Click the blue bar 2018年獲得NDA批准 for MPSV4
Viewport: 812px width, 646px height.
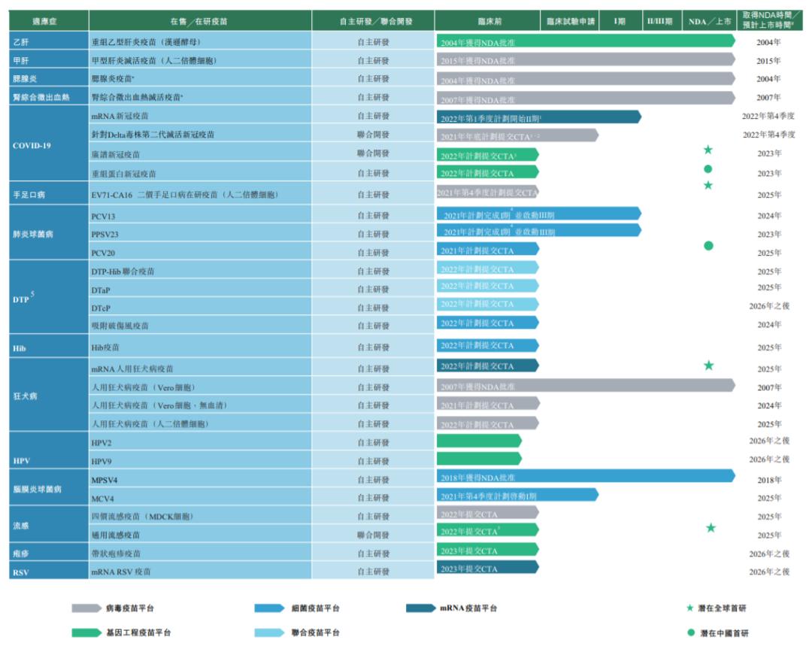586,476
